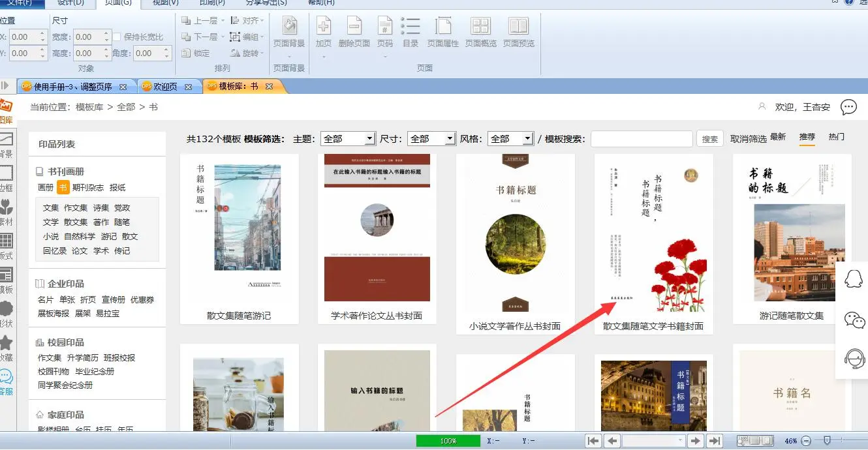Click the 模板搜索 input field
The height and width of the screenshot is (450, 868).
[x=641, y=139]
